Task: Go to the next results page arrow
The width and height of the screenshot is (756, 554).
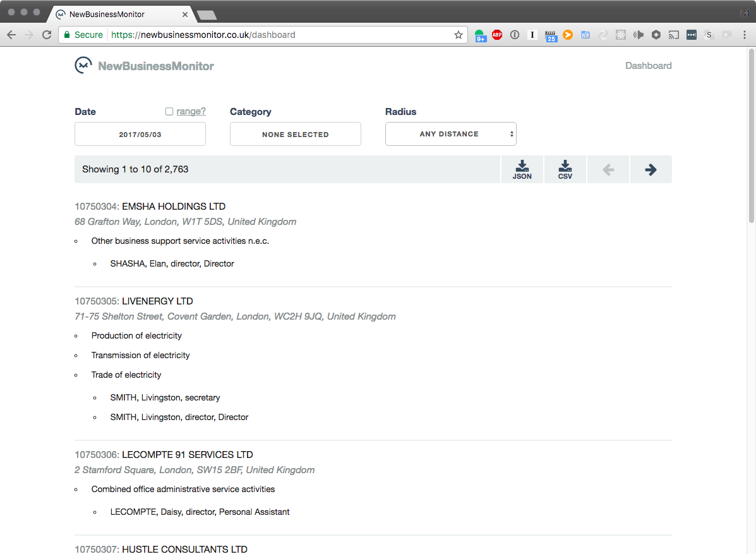Action: point(651,169)
